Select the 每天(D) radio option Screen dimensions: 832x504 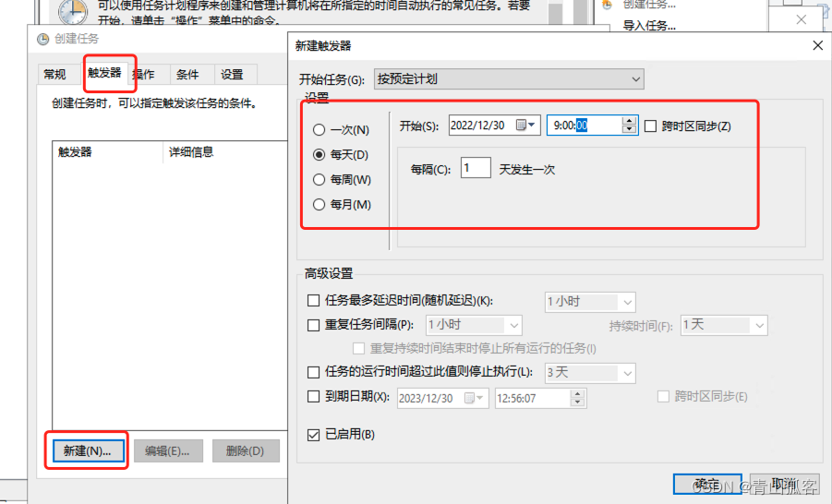pyautogui.click(x=319, y=154)
